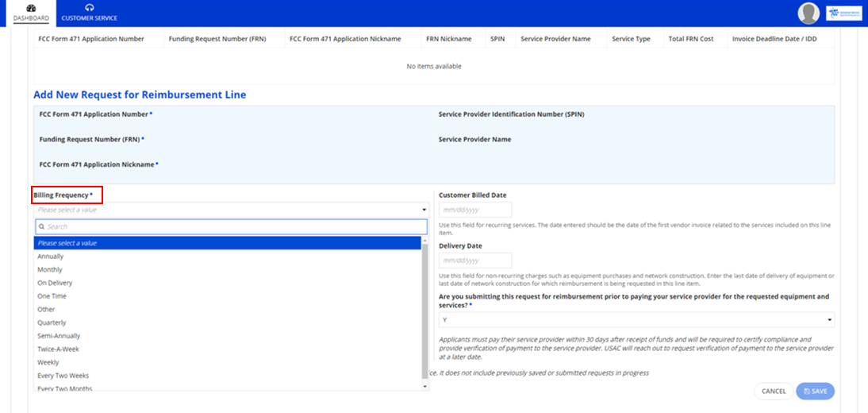Click Service Provider Name column header
The height and width of the screenshot is (413, 868).
click(x=555, y=39)
